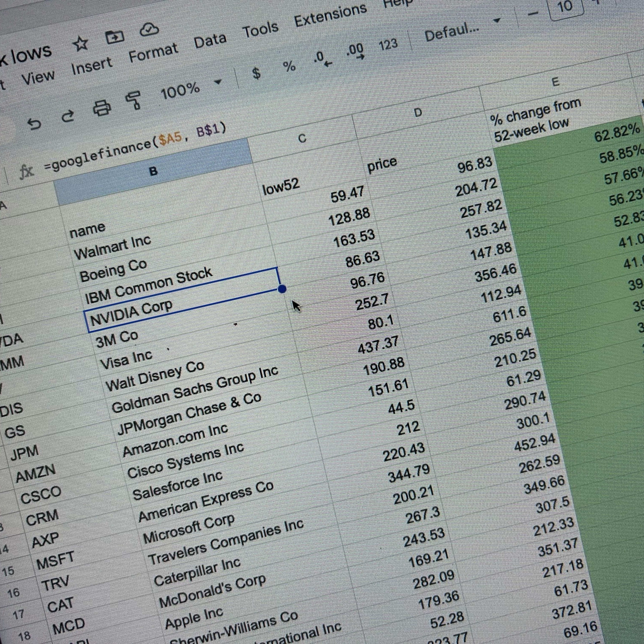Apply percent format button
644x644 pixels.
[289, 66]
